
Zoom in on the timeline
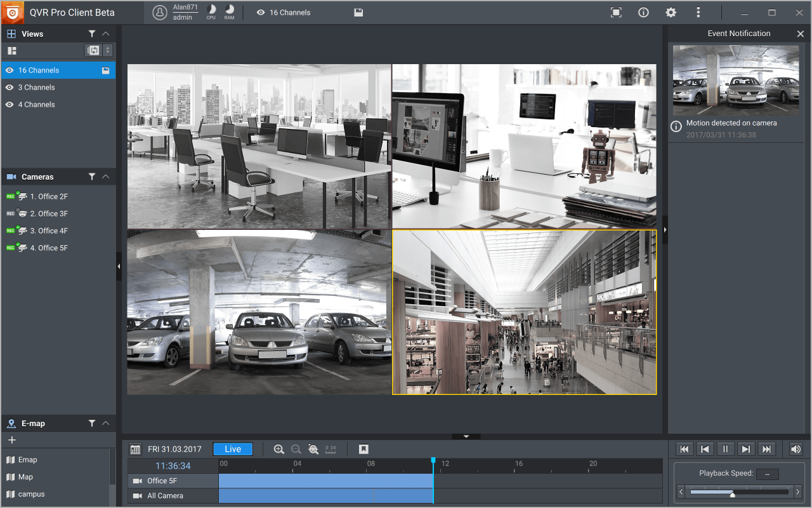(278, 449)
